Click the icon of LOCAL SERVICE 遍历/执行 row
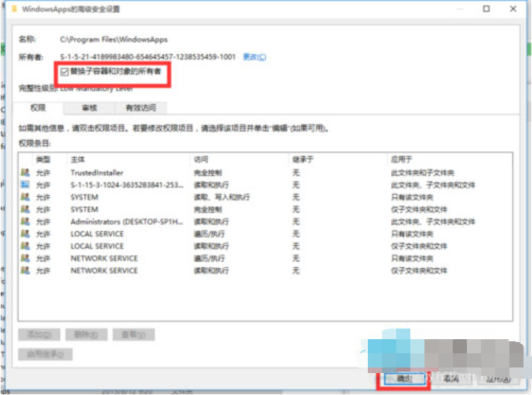The height and width of the screenshot is (395, 532). tap(25, 234)
